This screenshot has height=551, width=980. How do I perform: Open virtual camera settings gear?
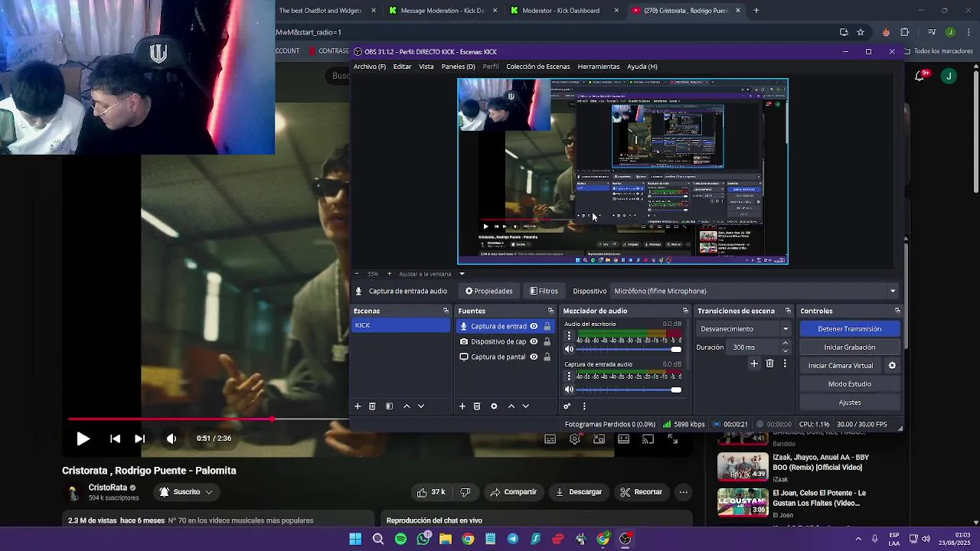(892, 366)
